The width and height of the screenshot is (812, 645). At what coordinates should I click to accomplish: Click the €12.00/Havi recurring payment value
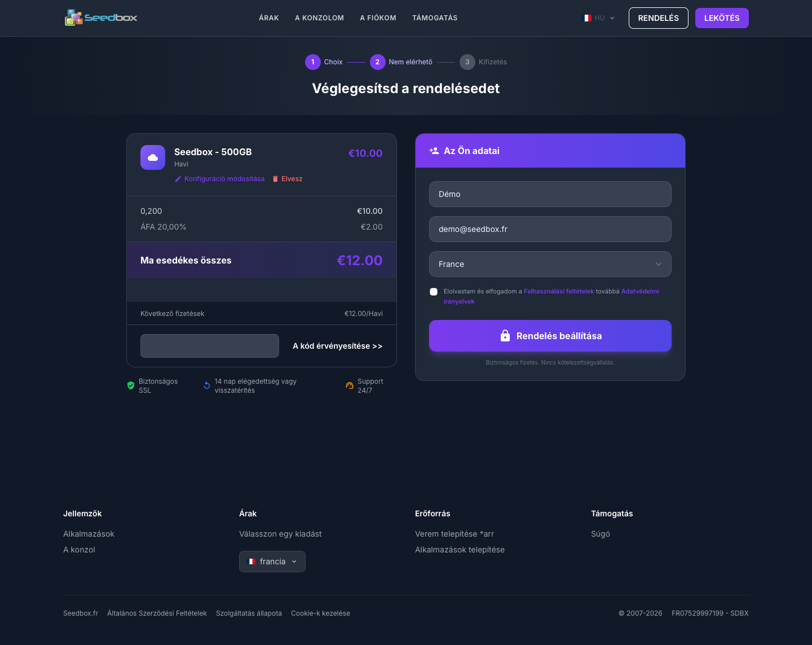click(364, 314)
